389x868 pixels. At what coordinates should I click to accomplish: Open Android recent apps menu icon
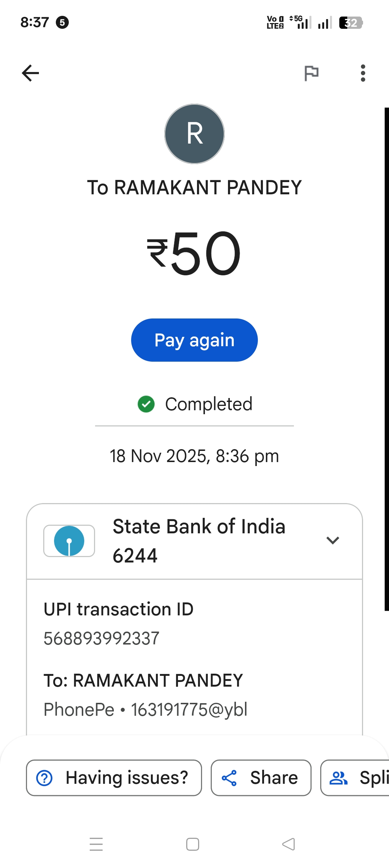click(x=96, y=844)
